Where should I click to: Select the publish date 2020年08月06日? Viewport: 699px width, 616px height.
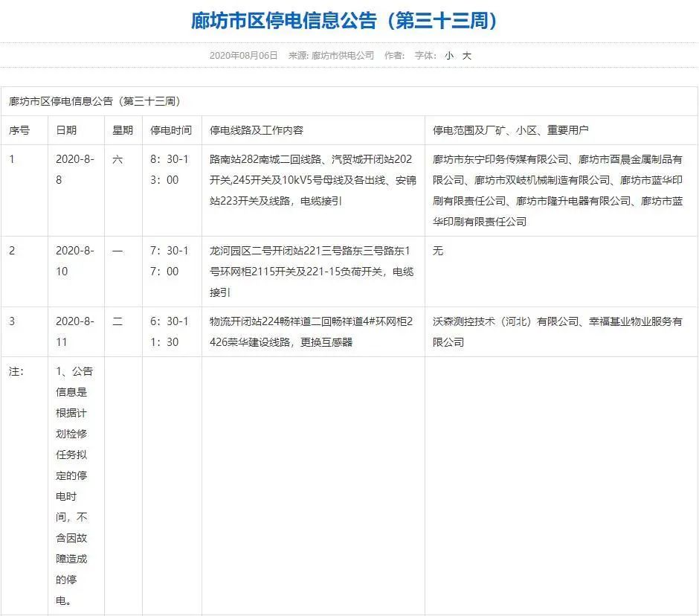243,55
